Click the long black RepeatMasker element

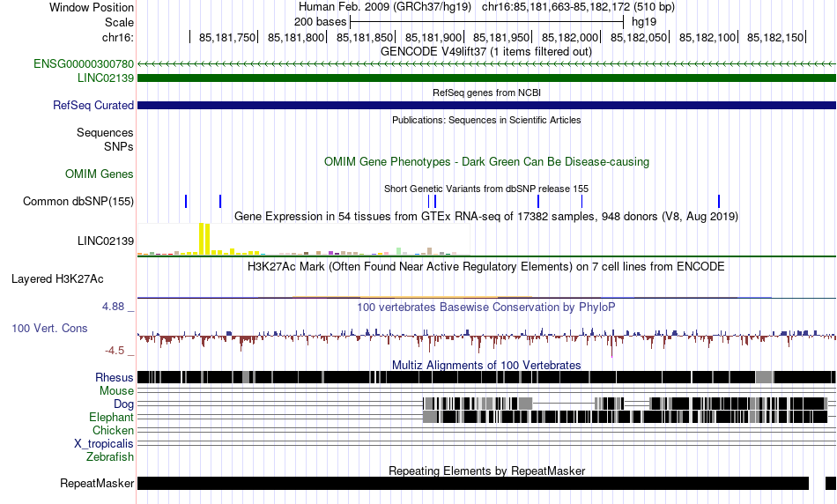point(473,483)
